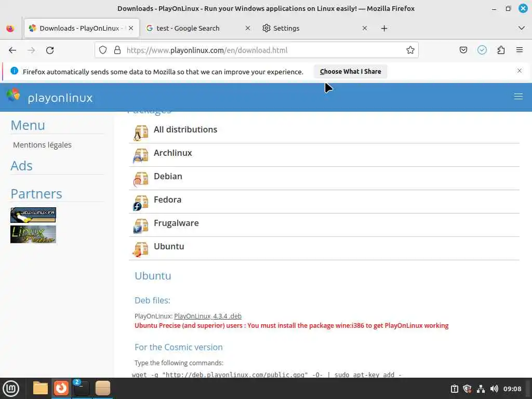Select Firefox in the taskbar
The height and width of the screenshot is (399, 532).
61,389
